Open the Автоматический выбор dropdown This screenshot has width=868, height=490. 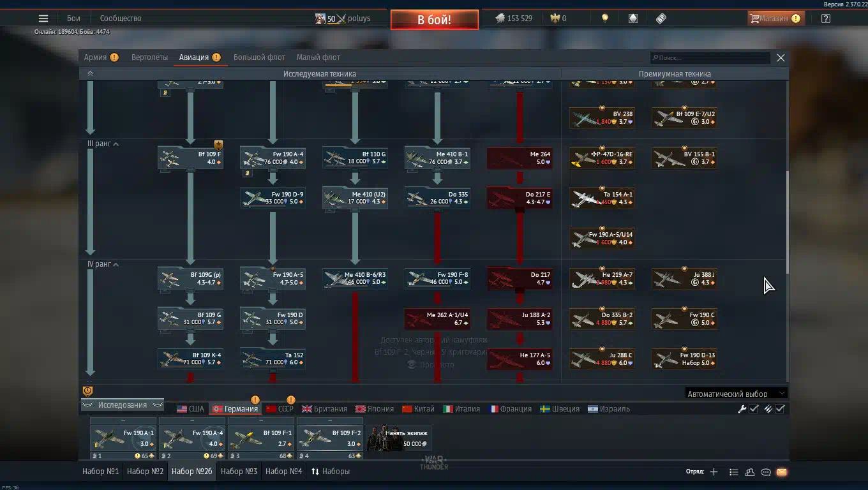tap(737, 394)
